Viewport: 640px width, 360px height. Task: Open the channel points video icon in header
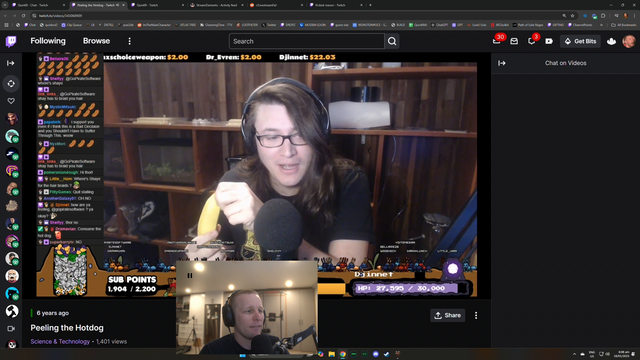(x=549, y=41)
